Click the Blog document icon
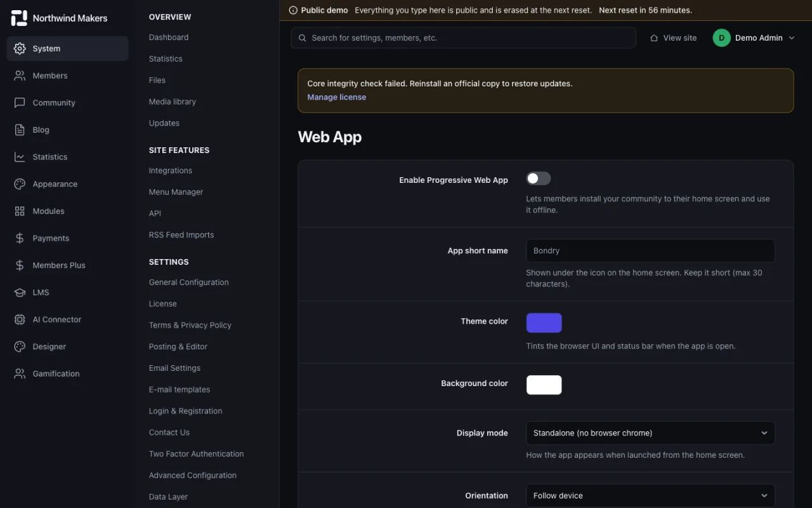The width and height of the screenshot is (812, 508). 20,130
